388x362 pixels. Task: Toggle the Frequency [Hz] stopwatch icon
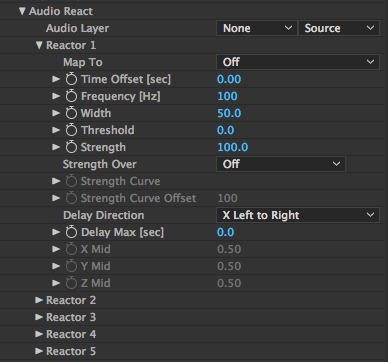71,96
